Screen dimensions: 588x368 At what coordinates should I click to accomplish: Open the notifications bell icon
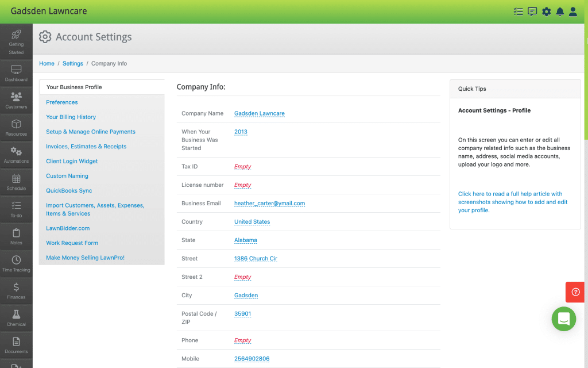tap(560, 11)
